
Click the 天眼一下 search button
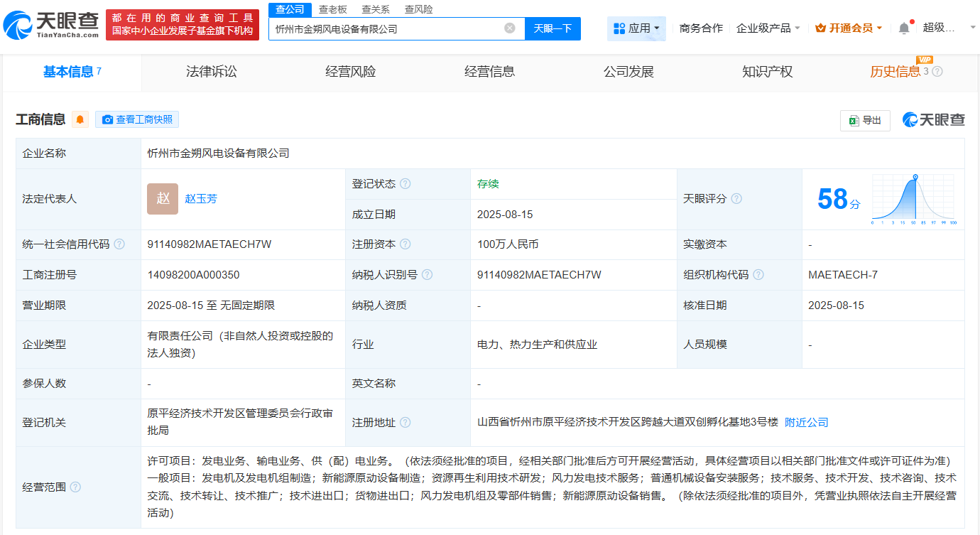pyautogui.click(x=554, y=28)
